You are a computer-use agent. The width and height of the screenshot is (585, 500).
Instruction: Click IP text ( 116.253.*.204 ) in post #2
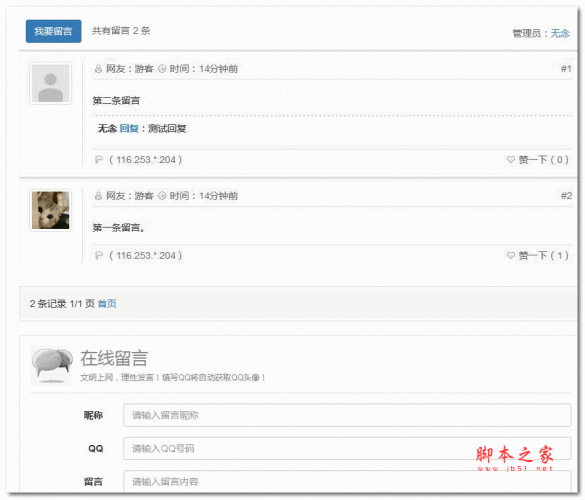coord(146,256)
